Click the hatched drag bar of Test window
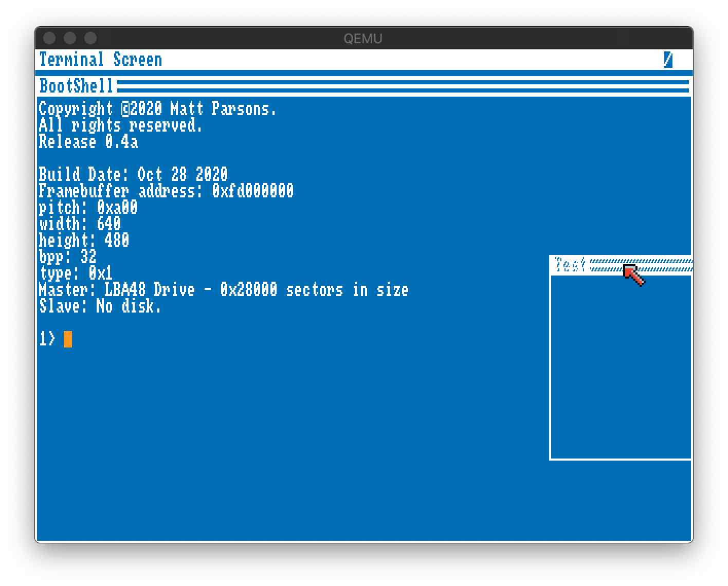This screenshot has width=728, height=586. 641,265
